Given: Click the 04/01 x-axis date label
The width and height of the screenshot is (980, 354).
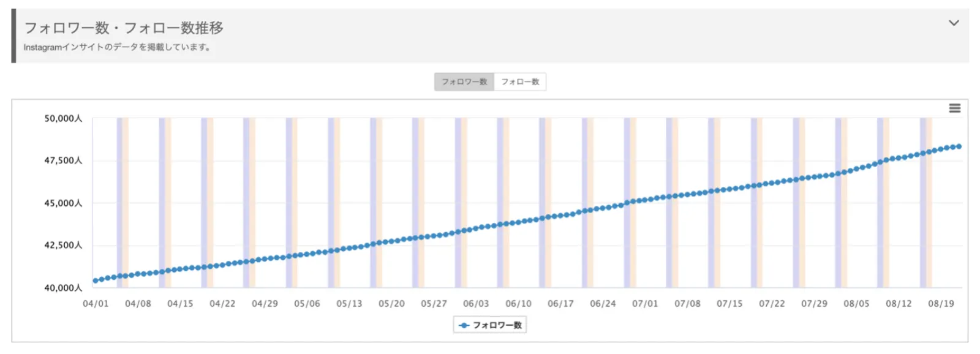Looking at the screenshot, I should 96,304.
